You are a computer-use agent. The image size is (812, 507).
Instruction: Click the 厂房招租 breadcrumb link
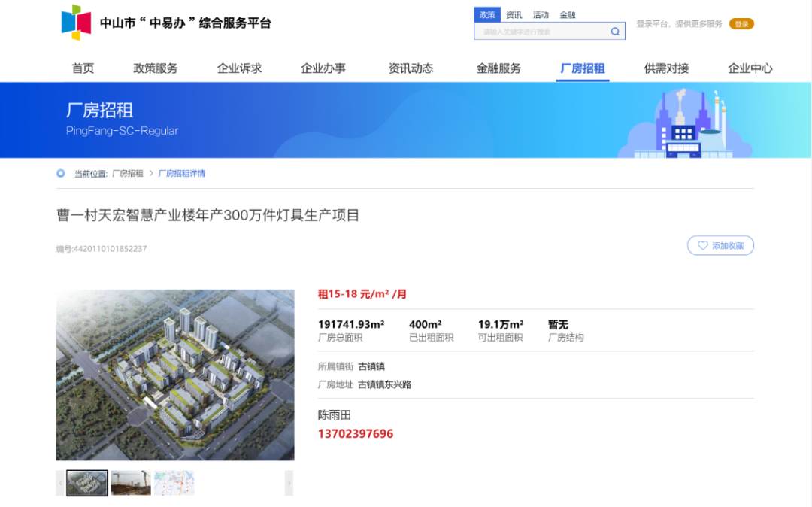(x=126, y=173)
